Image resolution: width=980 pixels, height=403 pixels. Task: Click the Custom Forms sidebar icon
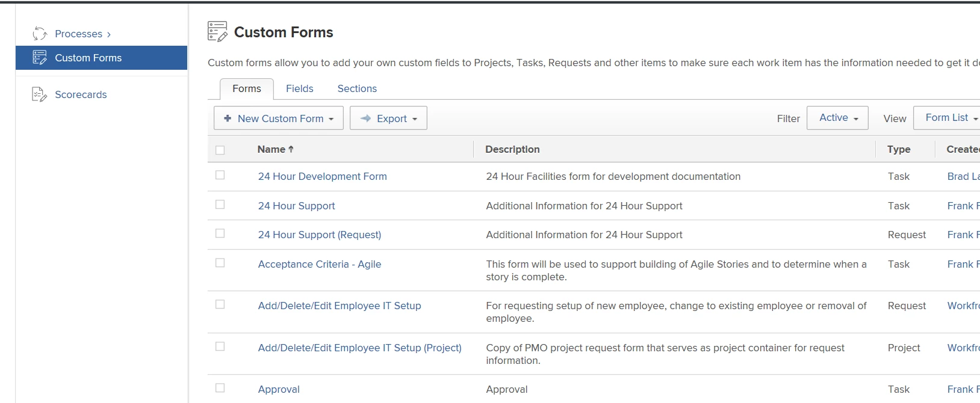(40, 58)
